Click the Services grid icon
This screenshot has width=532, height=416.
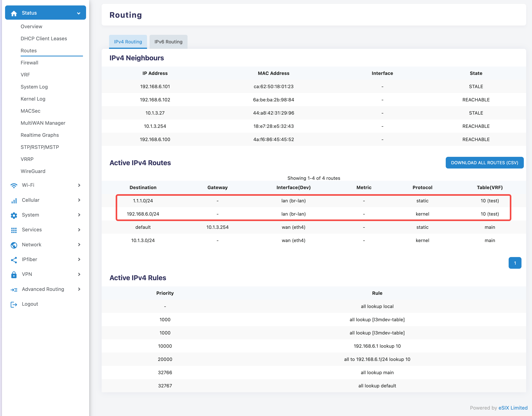[14, 230]
